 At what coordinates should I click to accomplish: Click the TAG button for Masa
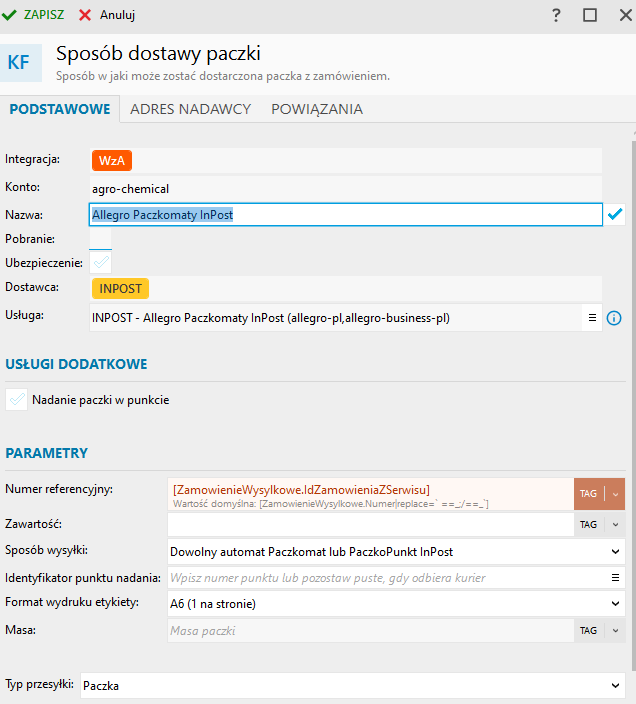589,630
